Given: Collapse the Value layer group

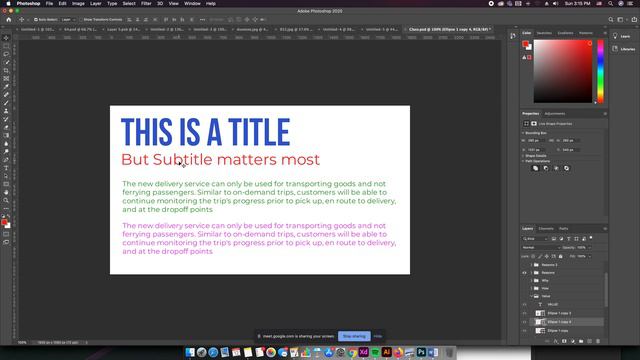Looking at the screenshot, I should coord(531,296).
